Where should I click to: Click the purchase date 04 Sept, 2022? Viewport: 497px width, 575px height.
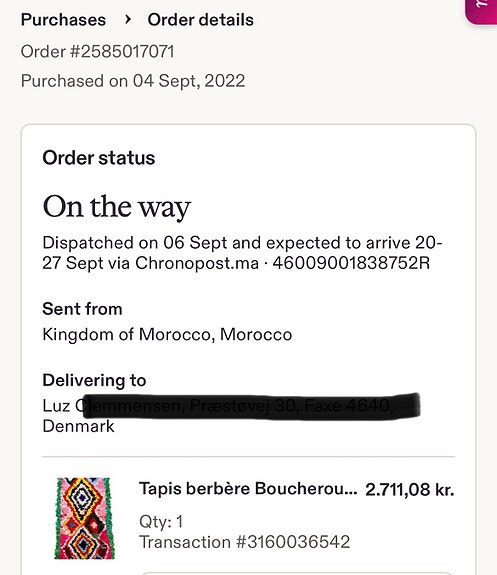coord(189,81)
